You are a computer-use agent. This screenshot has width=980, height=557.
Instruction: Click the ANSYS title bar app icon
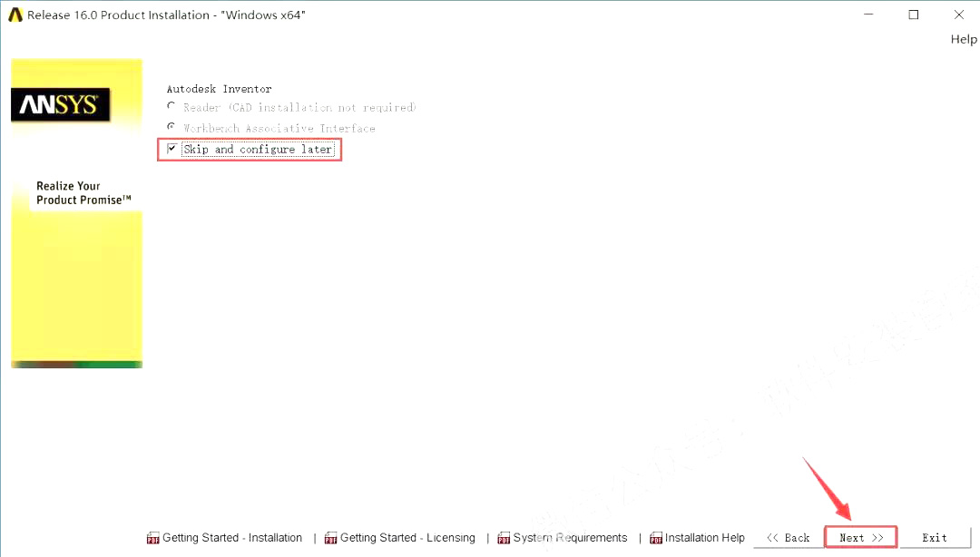15,15
